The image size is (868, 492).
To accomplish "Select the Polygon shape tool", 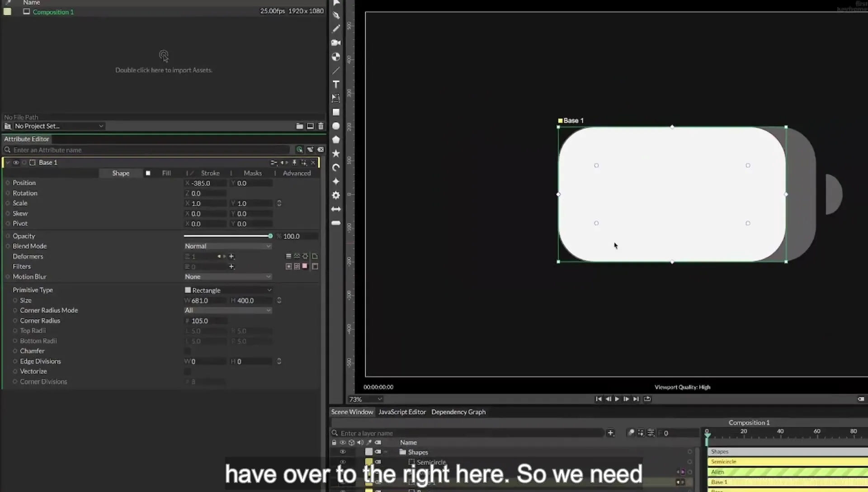I will 336,140.
